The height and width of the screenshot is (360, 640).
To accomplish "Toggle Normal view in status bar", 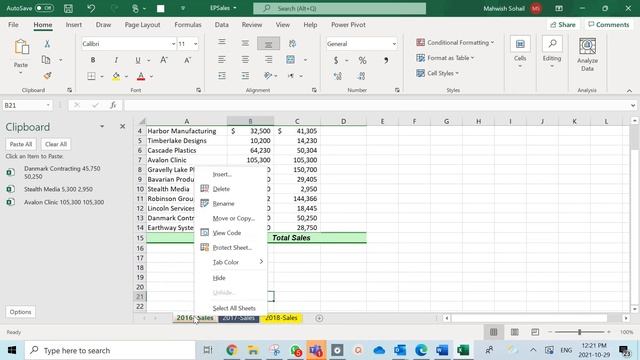I will pyautogui.click(x=493, y=332).
